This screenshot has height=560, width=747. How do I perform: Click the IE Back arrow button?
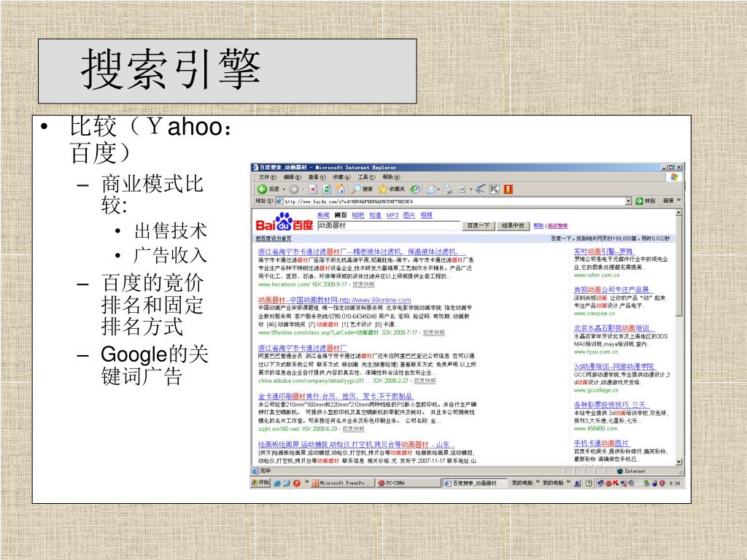pyautogui.click(x=262, y=189)
